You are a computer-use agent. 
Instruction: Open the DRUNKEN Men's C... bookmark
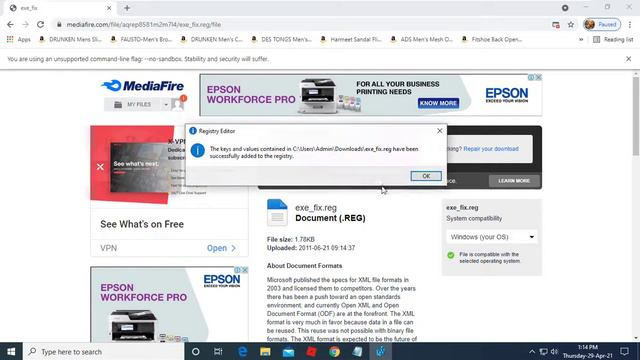[212, 40]
